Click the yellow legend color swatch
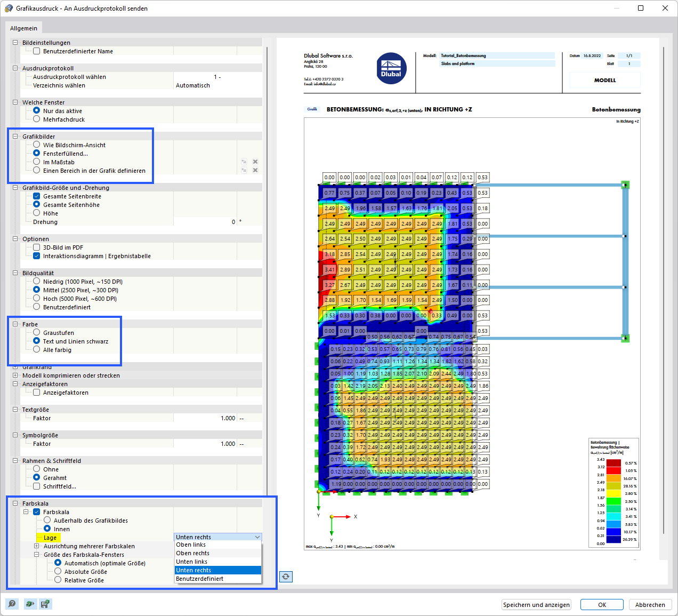 tap(614, 493)
